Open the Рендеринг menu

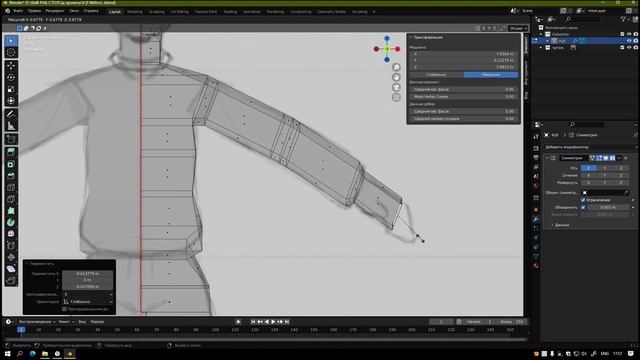[55, 11]
